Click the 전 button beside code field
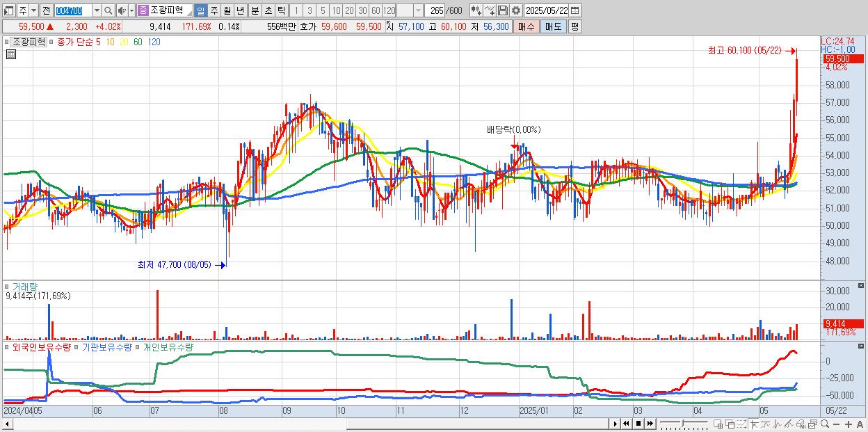 tap(46, 10)
